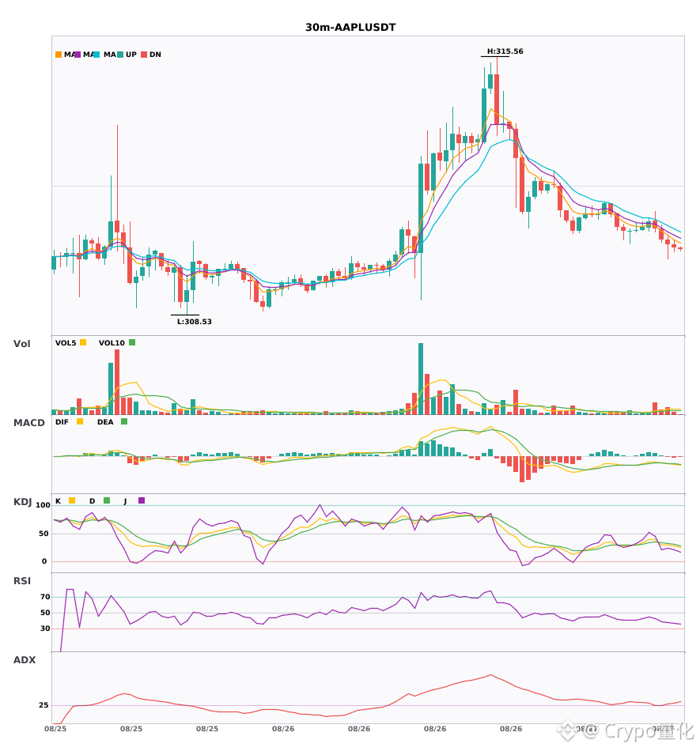Click the ADX axis value 25
This screenshot has width=700, height=751.
44,705
